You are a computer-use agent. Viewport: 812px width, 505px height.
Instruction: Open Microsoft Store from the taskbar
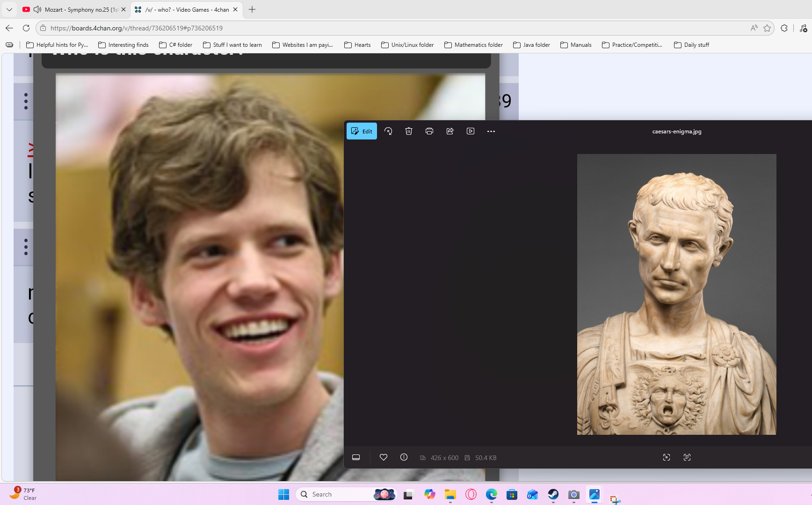(512, 494)
